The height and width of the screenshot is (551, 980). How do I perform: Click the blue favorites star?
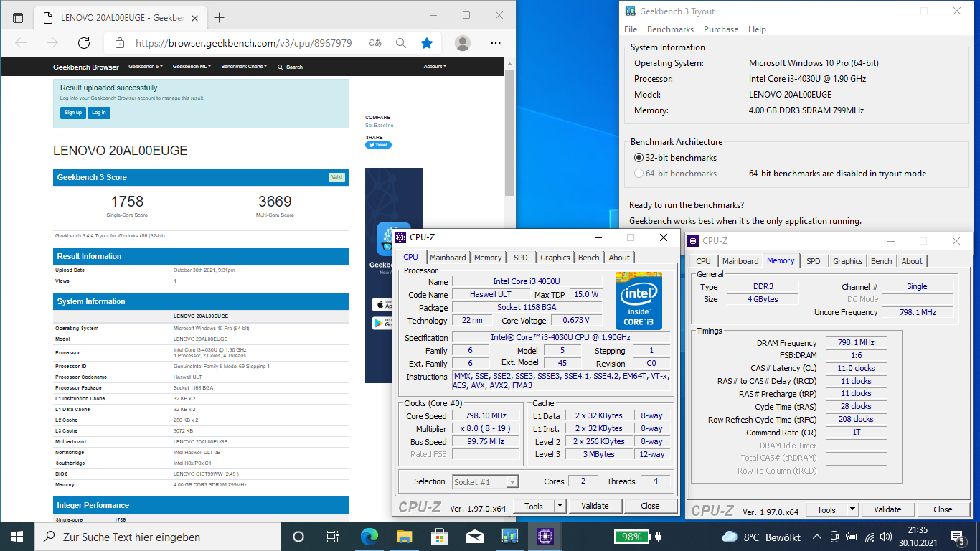coord(427,43)
